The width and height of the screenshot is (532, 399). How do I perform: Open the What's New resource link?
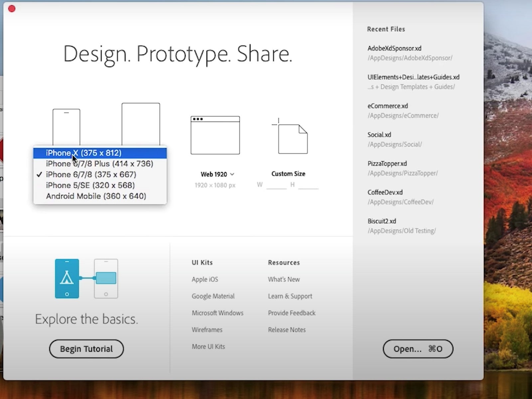coord(284,279)
